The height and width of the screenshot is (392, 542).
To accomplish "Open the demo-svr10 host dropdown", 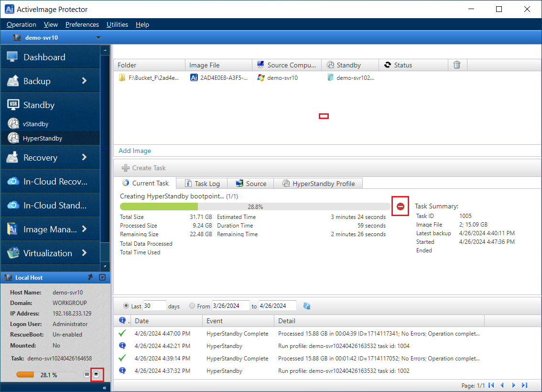I will [98, 38].
